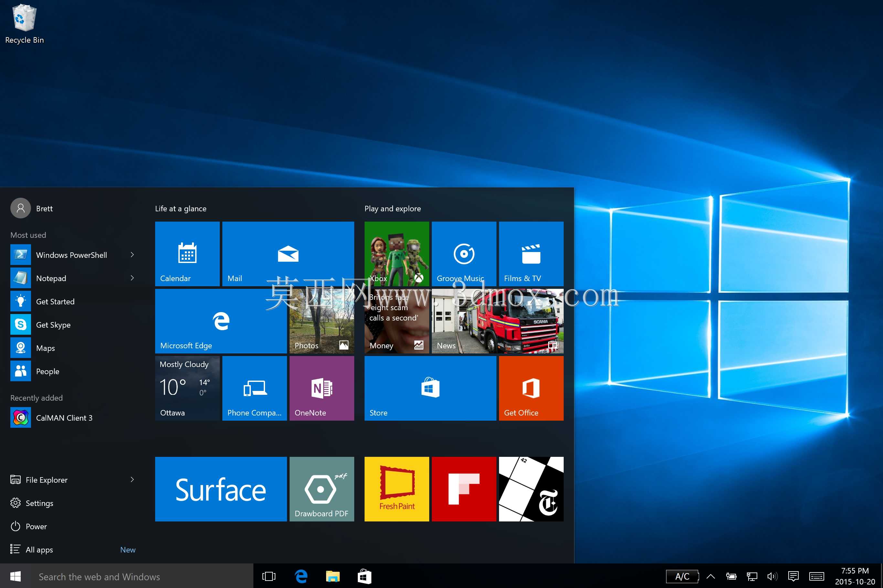
Task: Click the Get Office tile
Action: (531, 388)
